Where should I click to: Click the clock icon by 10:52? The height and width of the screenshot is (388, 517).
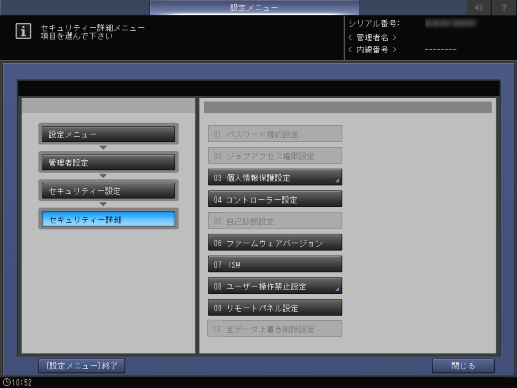point(6,382)
